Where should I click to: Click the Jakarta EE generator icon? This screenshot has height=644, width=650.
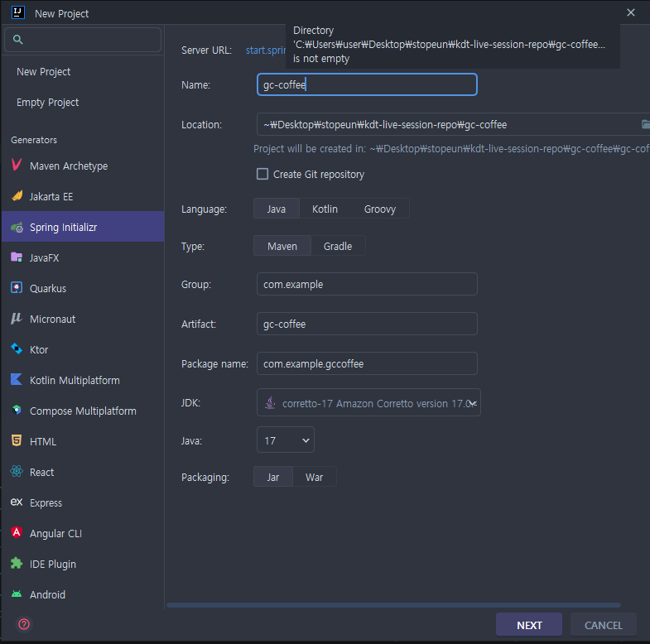(17, 196)
